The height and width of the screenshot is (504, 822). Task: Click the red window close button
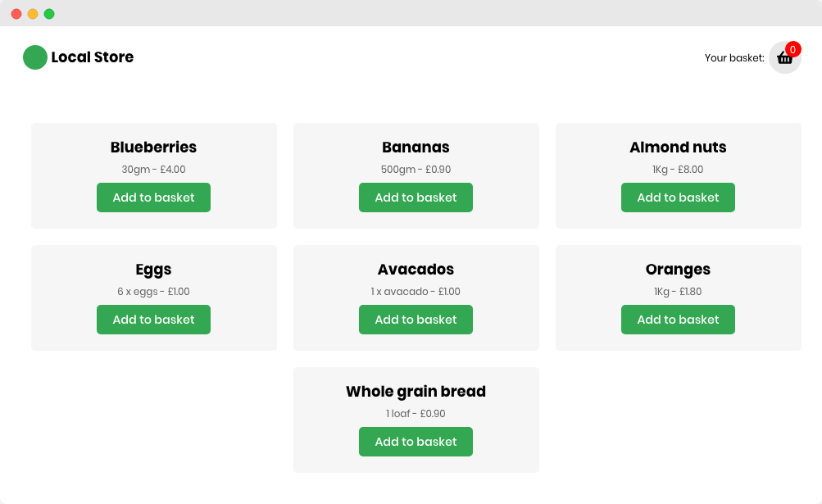click(16, 14)
